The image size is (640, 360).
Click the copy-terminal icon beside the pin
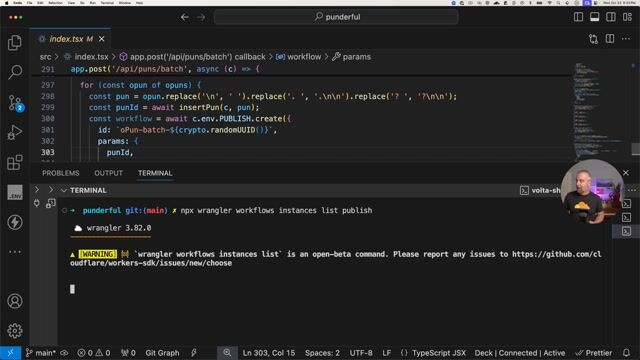51,203
